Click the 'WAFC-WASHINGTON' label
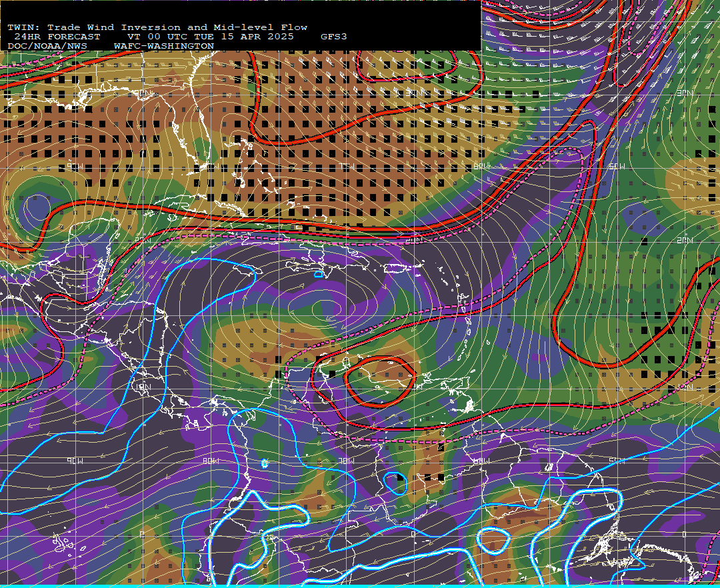Viewport: 720px width, 588px height. 164,47
